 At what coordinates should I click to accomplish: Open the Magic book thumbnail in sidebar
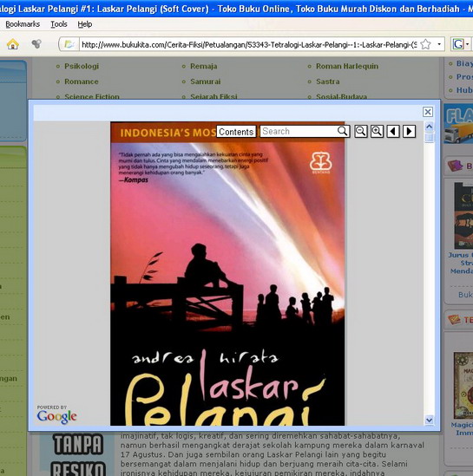click(x=463, y=386)
